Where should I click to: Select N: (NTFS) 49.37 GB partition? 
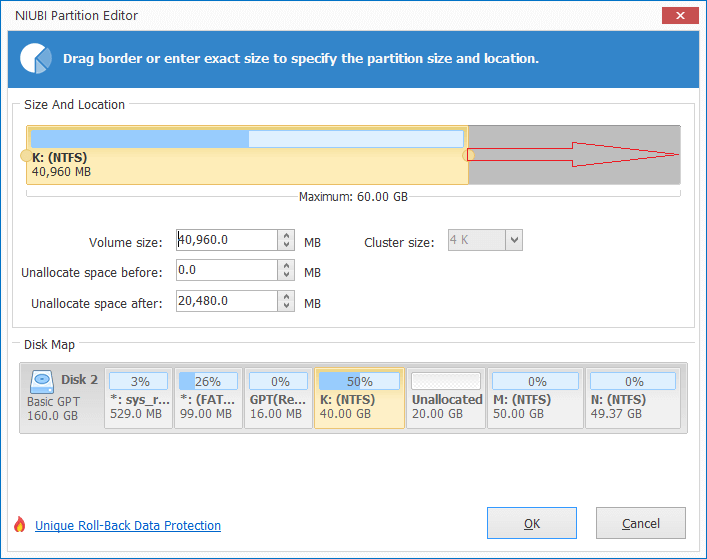coord(634,398)
